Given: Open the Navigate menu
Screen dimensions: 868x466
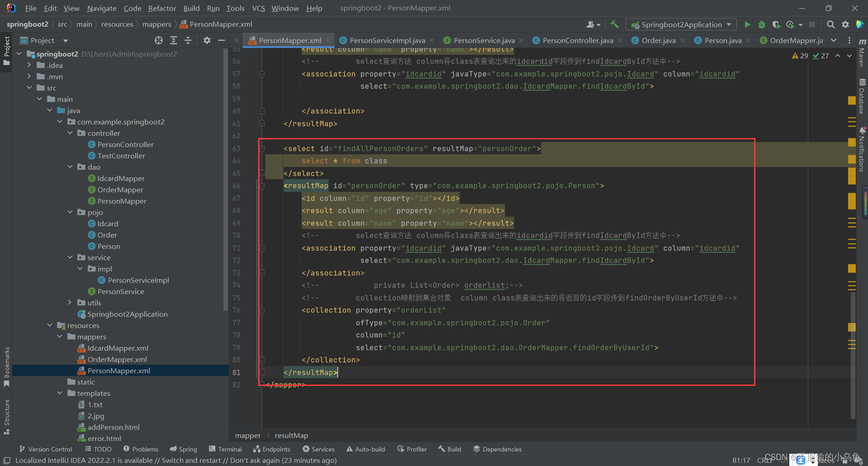Looking at the screenshot, I should point(102,8).
